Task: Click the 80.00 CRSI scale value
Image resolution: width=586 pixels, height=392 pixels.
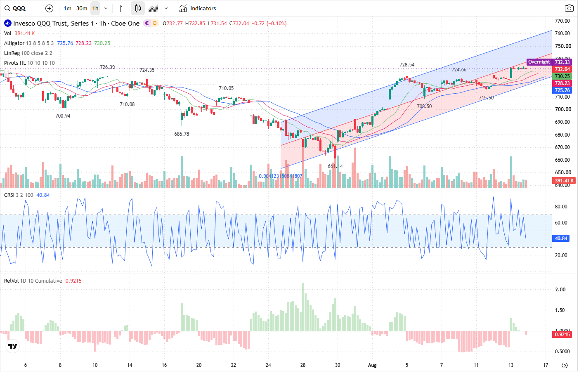Action: pos(561,207)
